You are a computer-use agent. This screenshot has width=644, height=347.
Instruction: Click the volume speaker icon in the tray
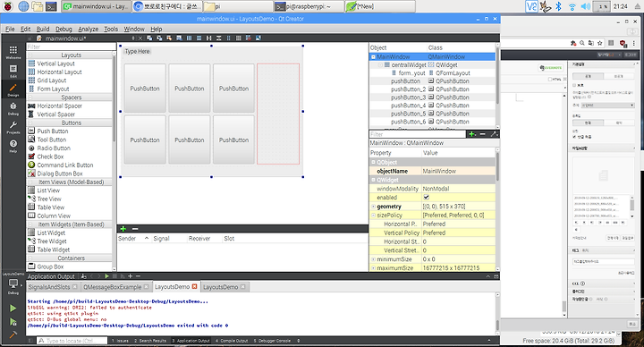click(x=586, y=6)
